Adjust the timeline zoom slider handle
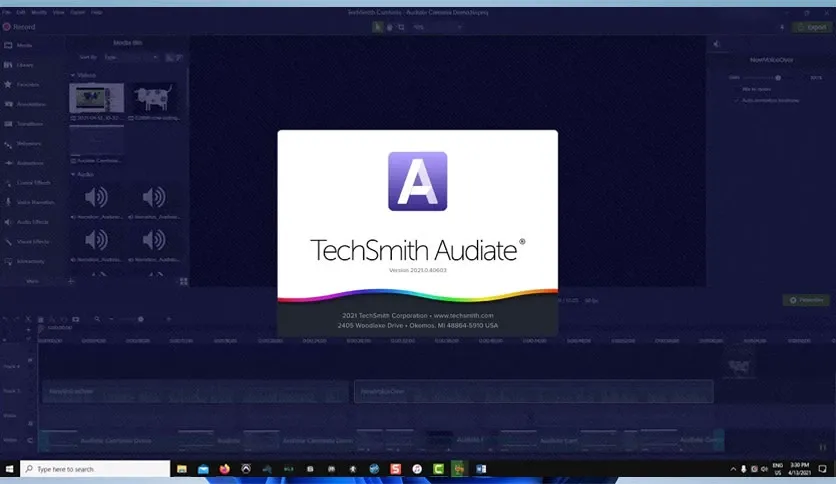 (141, 319)
